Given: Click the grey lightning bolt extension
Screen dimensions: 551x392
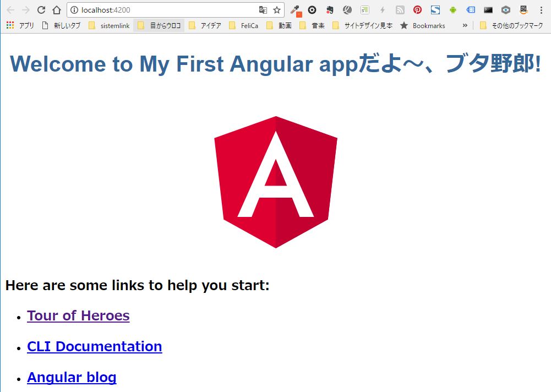Looking at the screenshot, I should click(x=383, y=10).
